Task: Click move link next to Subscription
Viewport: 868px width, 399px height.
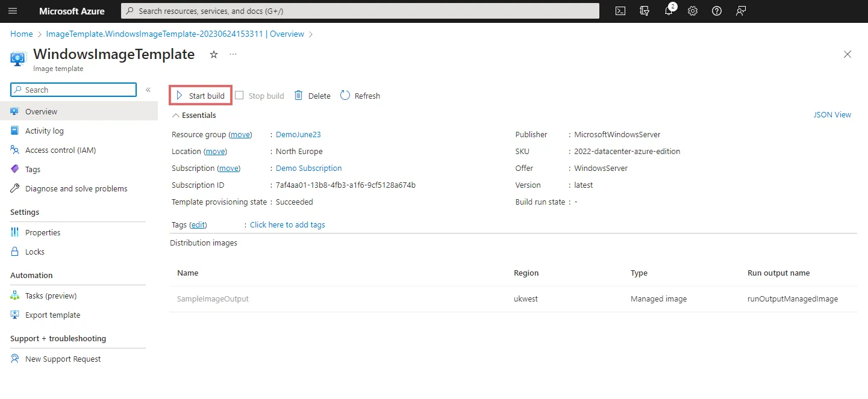Action: (229, 169)
